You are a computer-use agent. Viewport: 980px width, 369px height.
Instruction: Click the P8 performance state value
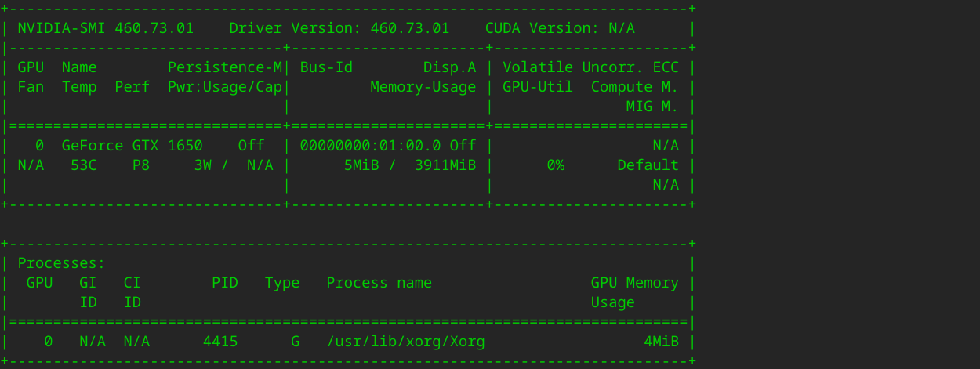click(x=145, y=165)
